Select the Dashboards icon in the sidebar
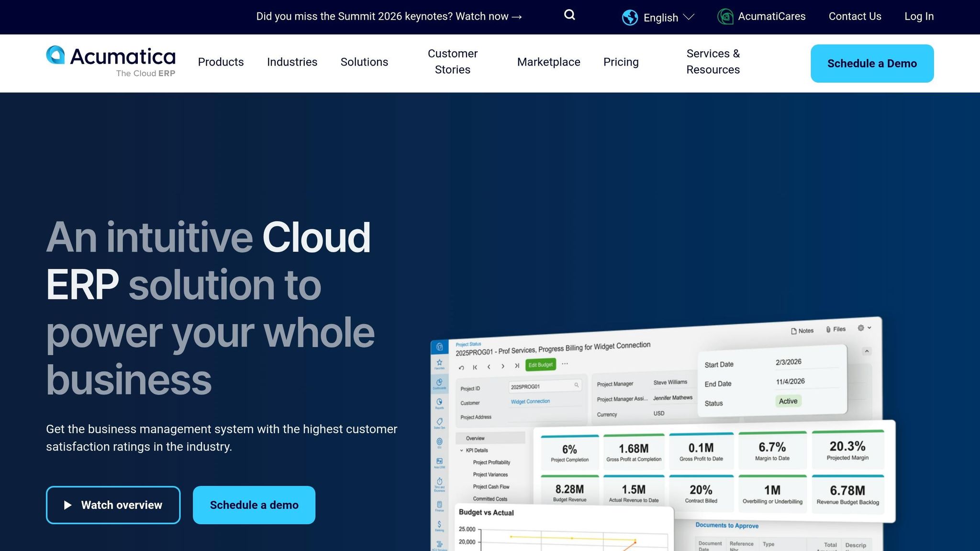The image size is (980, 551). point(439,380)
